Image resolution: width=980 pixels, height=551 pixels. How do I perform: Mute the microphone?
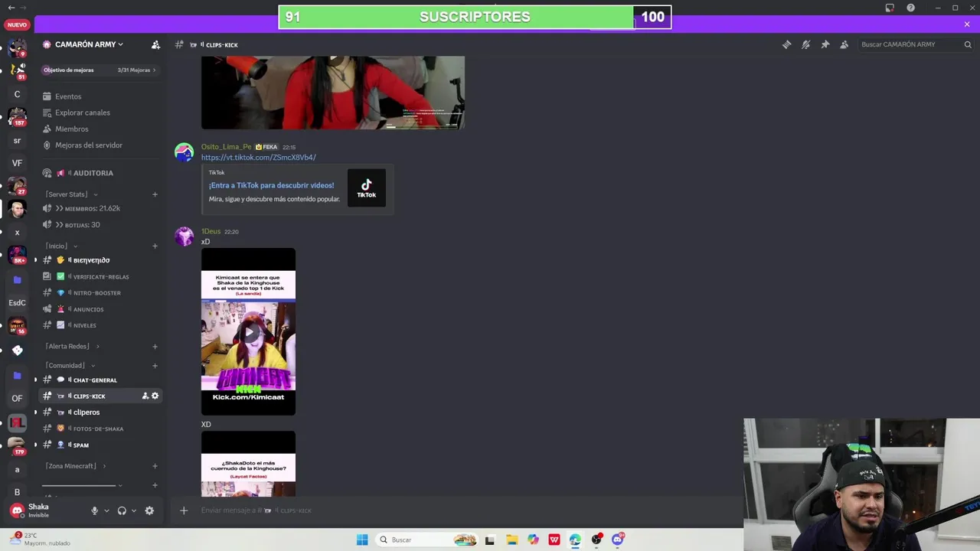coord(95,510)
